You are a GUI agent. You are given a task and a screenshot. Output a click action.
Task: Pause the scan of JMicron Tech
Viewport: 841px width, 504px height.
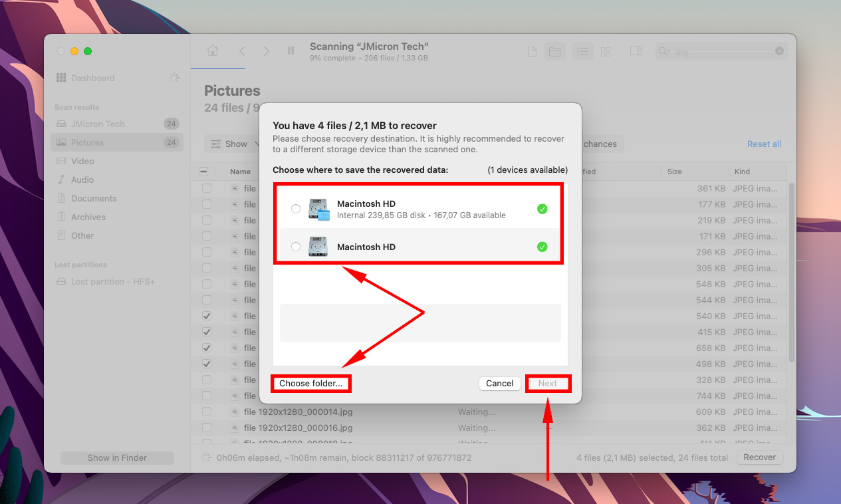click(x=291, y=51)
